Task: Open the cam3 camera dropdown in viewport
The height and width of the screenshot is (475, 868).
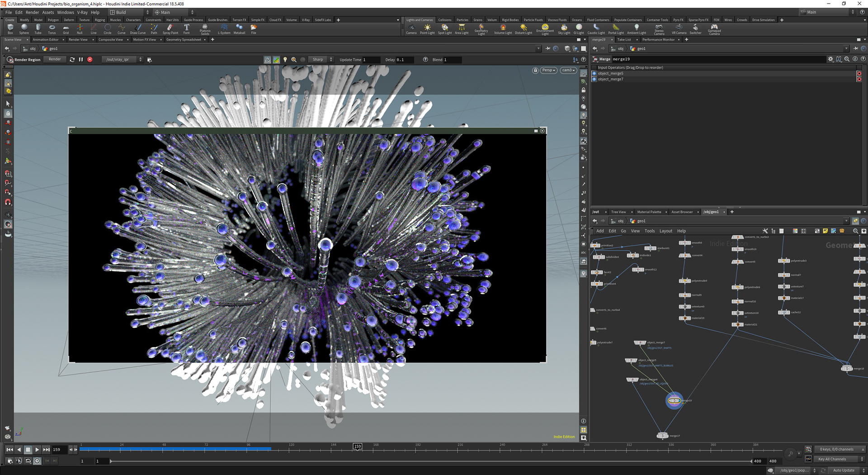Action: (x=568, y=70)
